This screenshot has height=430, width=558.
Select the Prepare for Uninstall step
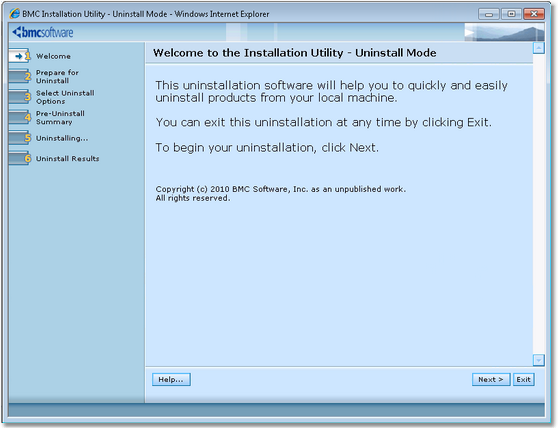click(57, 77)
